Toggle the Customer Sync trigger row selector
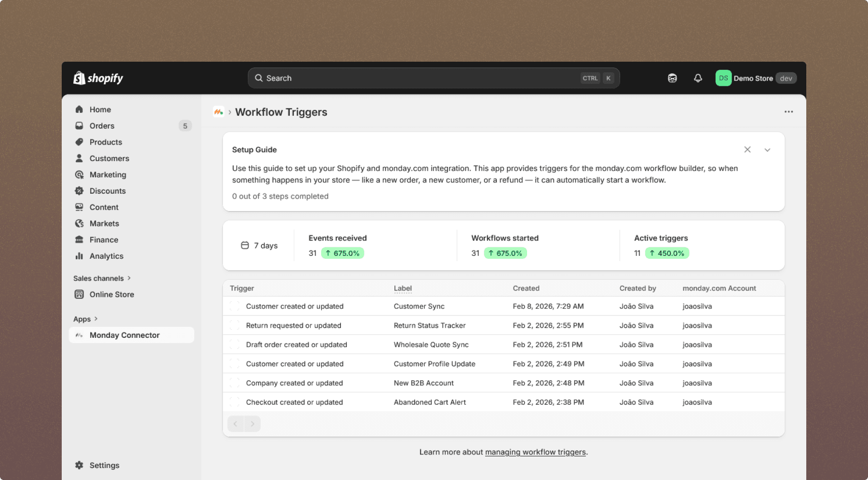The width and height of the screenshot is (868, 480). click(x=234, y=306)
